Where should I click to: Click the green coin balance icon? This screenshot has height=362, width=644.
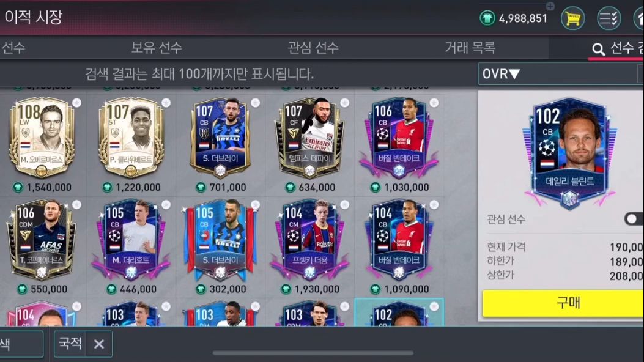[x=487, y=18]
